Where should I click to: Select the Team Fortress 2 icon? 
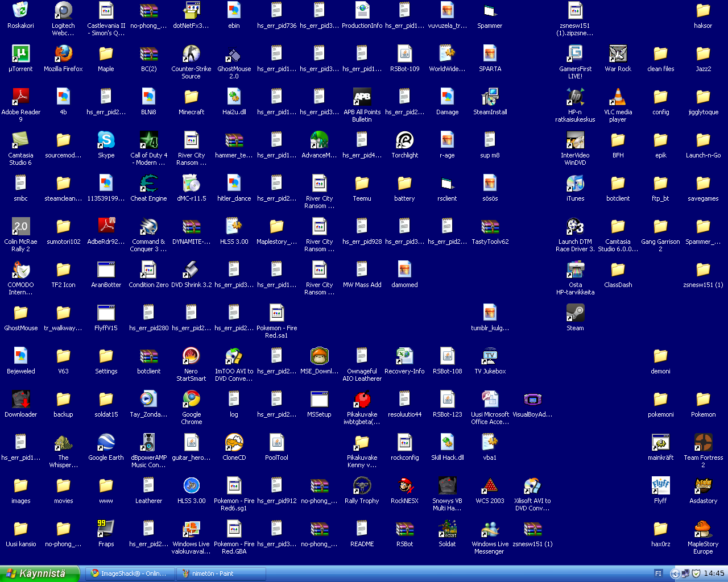[x=703, y=443]
